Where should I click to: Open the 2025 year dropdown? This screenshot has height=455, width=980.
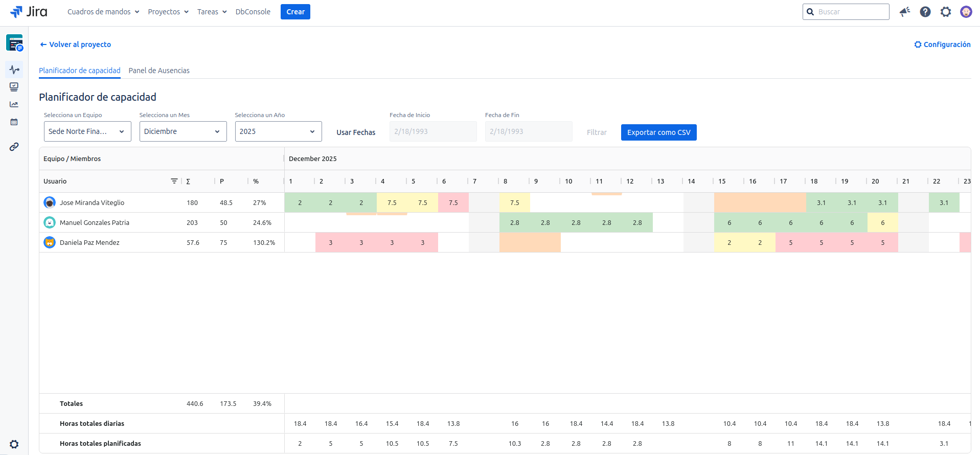(278, 131)
